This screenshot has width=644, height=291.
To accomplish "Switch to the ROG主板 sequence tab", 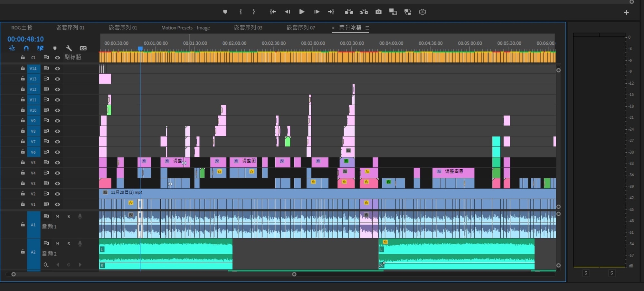I will [22, 28].
